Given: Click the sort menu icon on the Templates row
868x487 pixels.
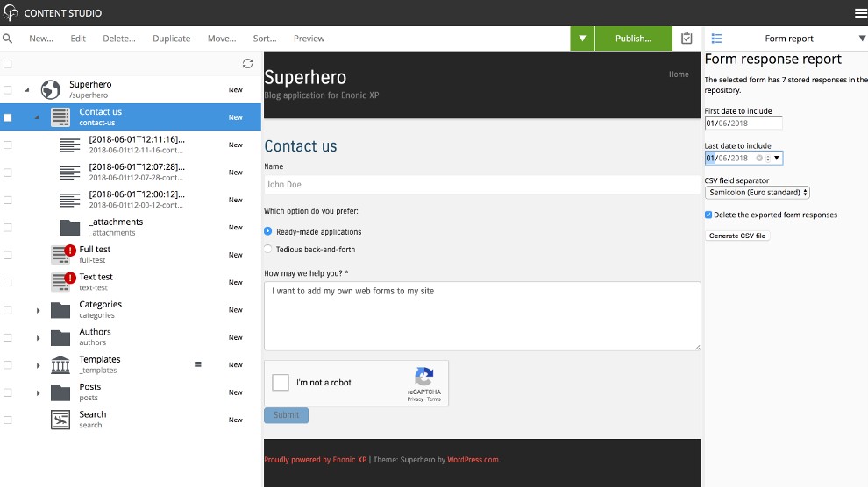Looking at the screenshot, I should pos(197,364).
